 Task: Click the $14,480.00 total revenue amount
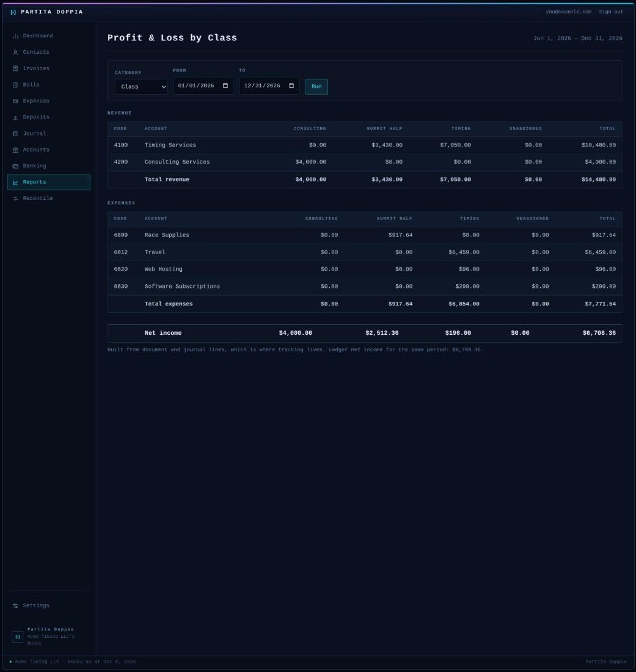(x=599, y=180)
